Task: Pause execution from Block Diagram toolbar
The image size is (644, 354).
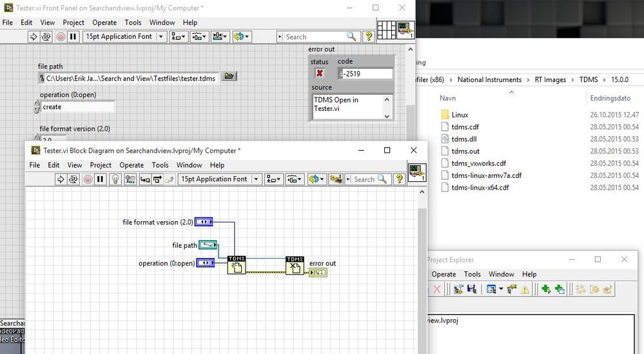Action: point(100,179)
